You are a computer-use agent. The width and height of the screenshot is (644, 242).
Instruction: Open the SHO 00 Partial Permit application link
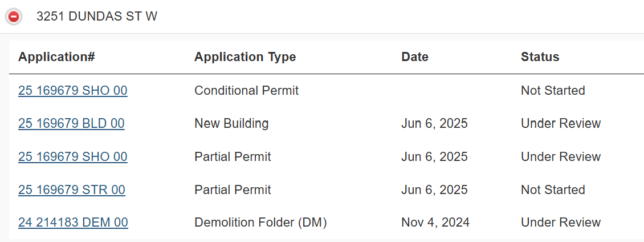73,157
